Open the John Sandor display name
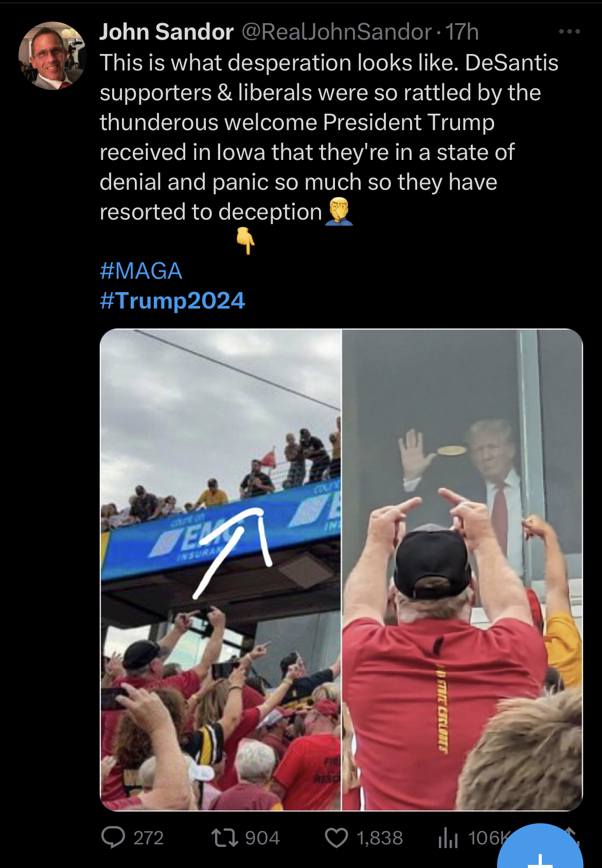The height and width of the screenshot is (868, 602). pyautogui.click(x=167, y=32)
